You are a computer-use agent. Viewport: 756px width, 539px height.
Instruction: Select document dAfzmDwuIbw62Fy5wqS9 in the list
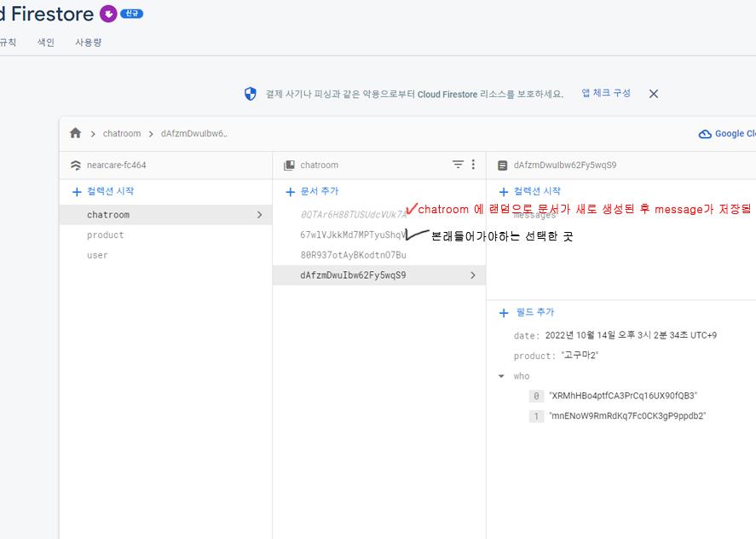379,275
